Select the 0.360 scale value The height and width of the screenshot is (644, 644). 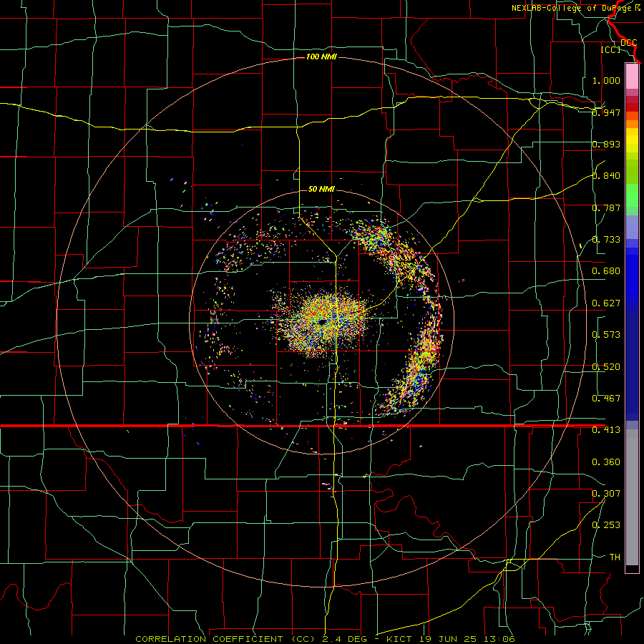click(x=606, y=462)
